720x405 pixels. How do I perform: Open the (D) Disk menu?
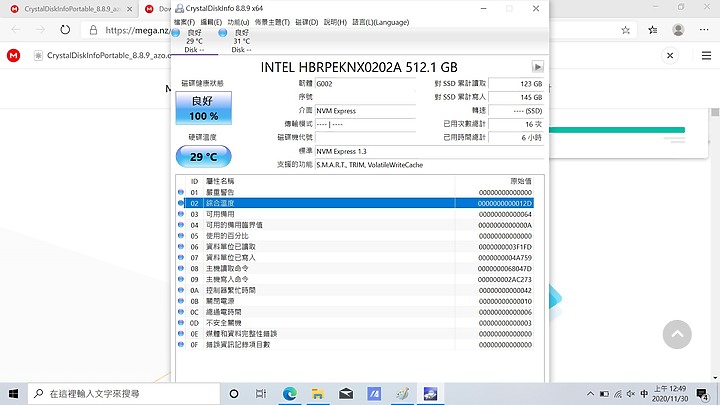tap(307, 22)
